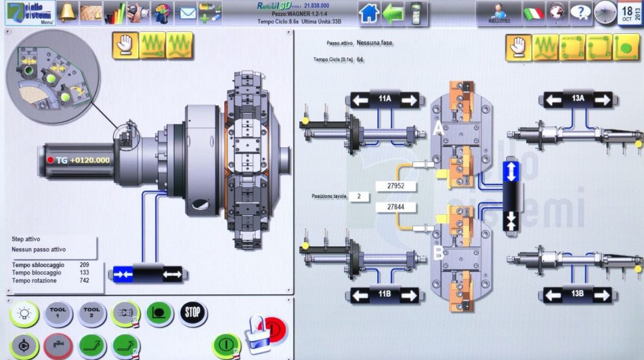This screenshot has height=360, width=644.
Task: Activate converging arrows on vertical valve
Action: click(511, 221)
